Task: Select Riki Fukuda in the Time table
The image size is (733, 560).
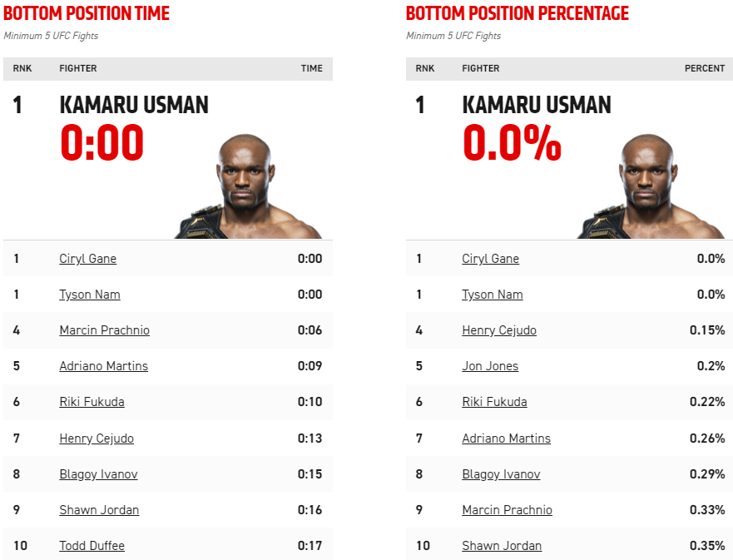Action: point(92,402)
